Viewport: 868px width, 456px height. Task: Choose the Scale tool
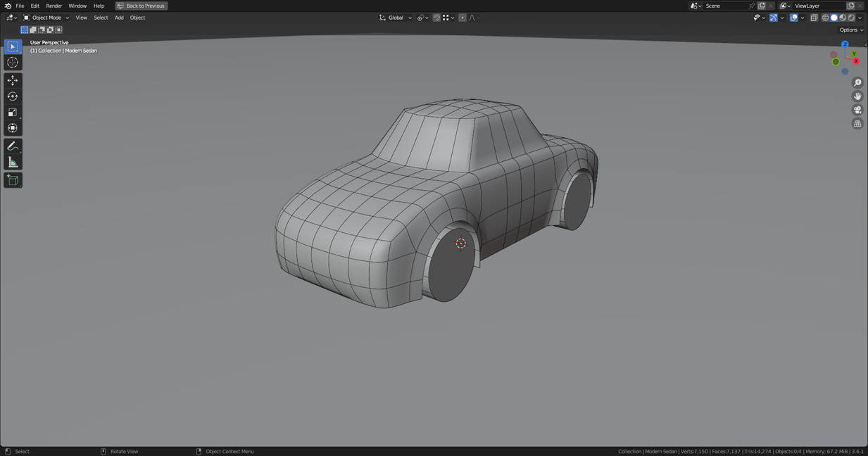tap(13, 113)
